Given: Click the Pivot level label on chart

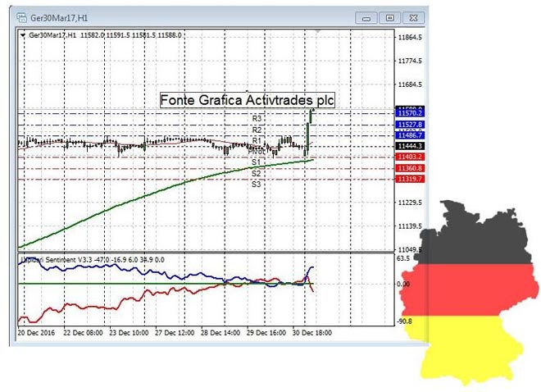Looking at the screenshot, I should [x=257, y=151].
